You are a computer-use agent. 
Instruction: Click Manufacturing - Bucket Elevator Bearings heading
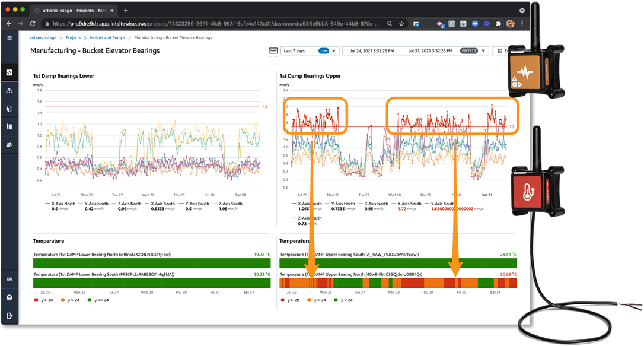tap(95, 51)
